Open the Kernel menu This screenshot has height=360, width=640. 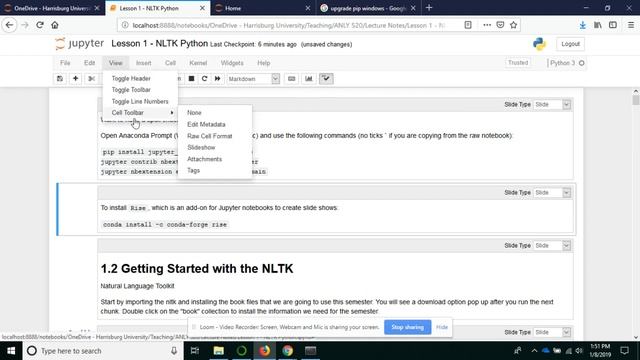click(198, 63)
